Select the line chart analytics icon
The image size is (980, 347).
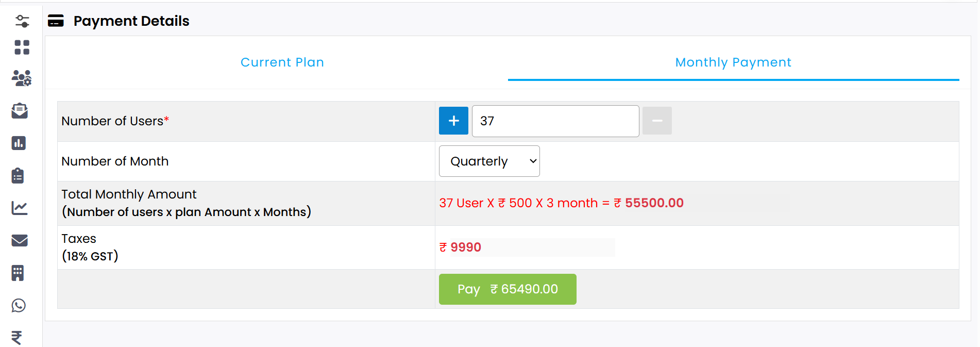(19, 208)
